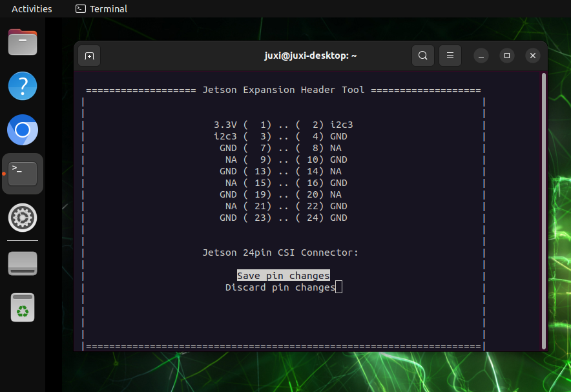This screenshot has height=392, width=571.
Task: Select Save pin changes option
Action: 284,276
